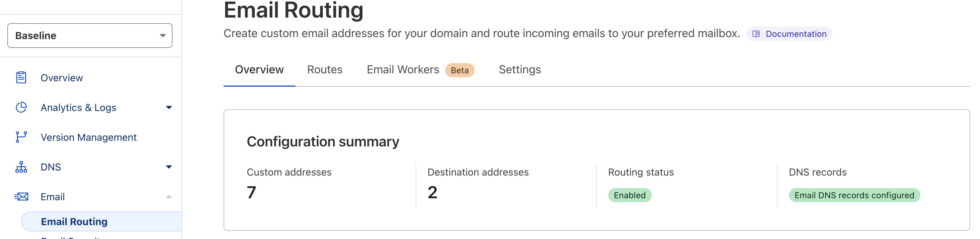The width and height of the screenshot is (980, 239).
Task: Open the Email Workers tab
Action: click(403, 69)
